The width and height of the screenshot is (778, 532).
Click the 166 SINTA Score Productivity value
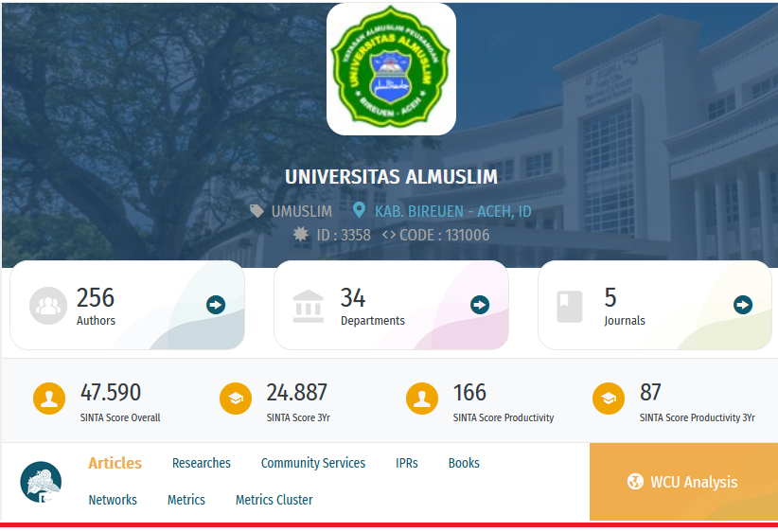(469, 392)
